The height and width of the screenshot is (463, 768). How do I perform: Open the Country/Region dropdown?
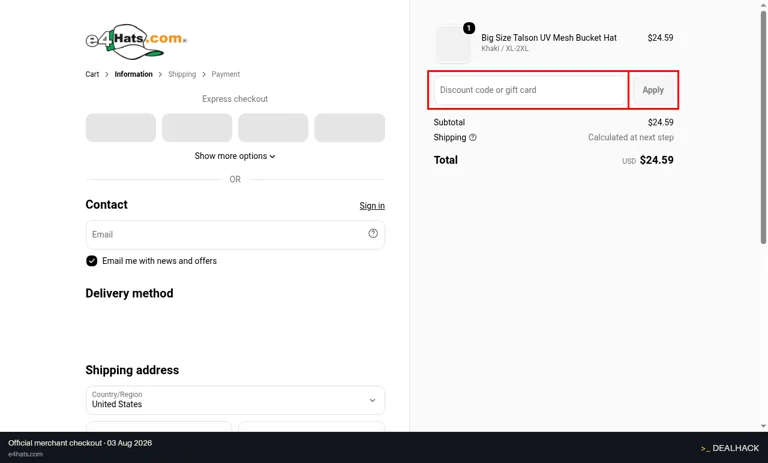235,400
